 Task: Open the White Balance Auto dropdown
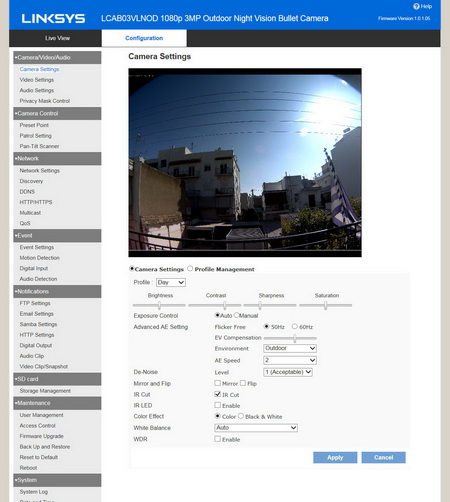coord(256,428)
